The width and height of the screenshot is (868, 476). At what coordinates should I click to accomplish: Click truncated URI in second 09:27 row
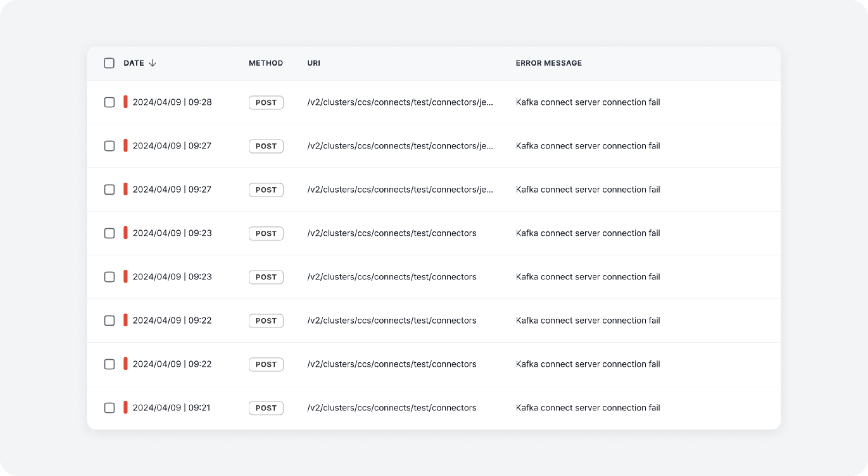pos(400,190)
